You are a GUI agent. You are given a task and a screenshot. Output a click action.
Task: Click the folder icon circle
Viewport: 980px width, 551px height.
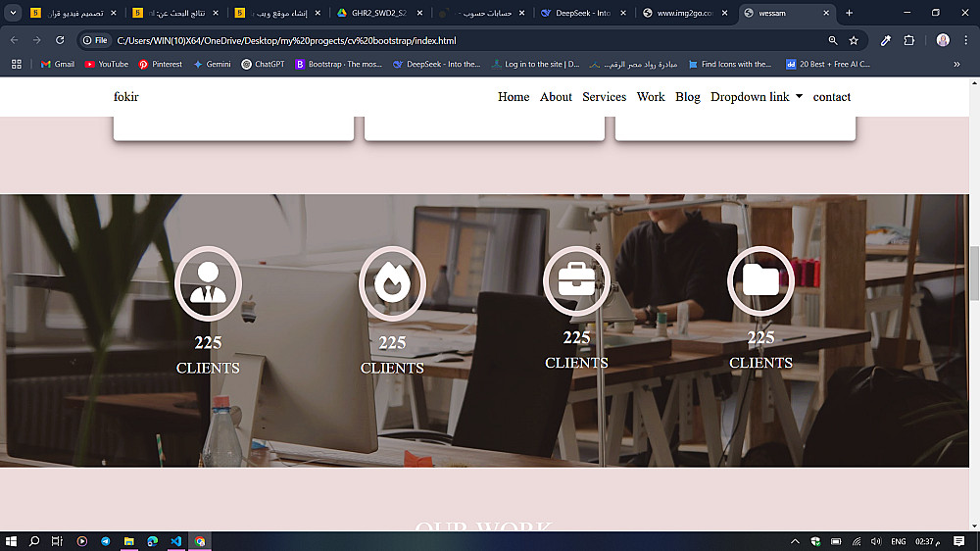point(760,280)
